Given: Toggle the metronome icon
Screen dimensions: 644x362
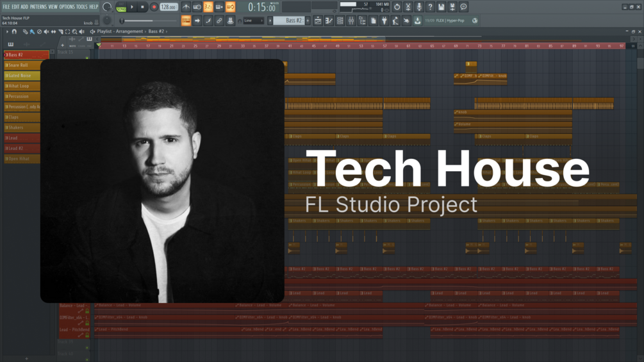Looking at the screenshot, I should tap(186, 7).
